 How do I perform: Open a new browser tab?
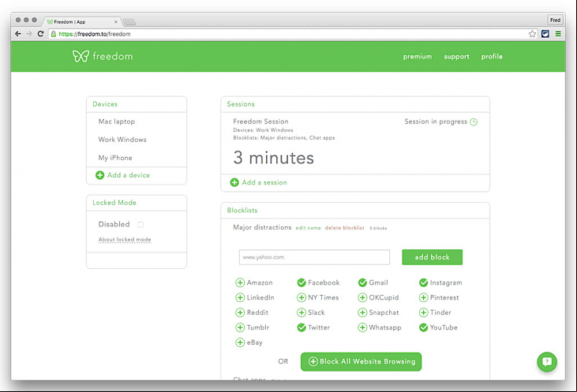(x=129, y=22)
